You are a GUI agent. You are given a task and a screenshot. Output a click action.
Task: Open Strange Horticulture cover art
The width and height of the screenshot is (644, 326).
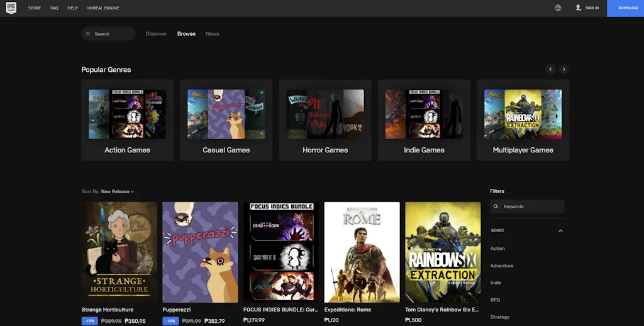pyautogui.click(x=119, y=252)
